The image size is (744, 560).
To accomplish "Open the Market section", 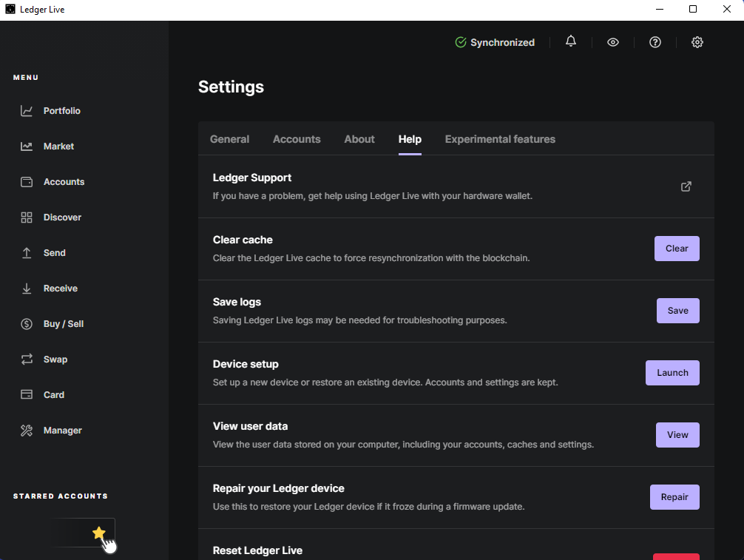I will [58, 146].
